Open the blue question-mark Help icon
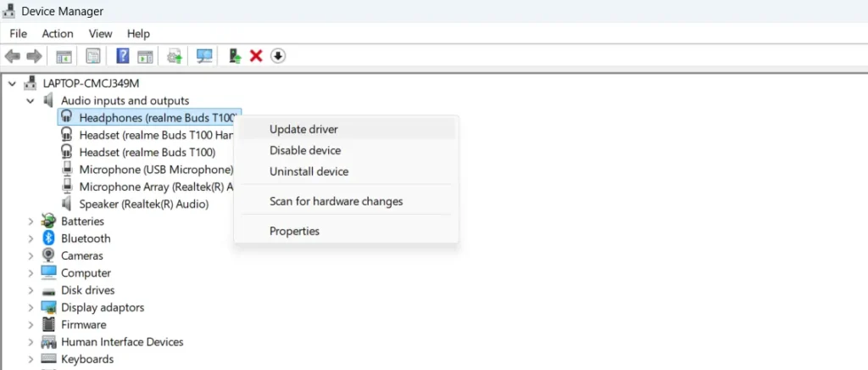The height and width of the screenshot is (370, 868). click(x=122, y=56)
